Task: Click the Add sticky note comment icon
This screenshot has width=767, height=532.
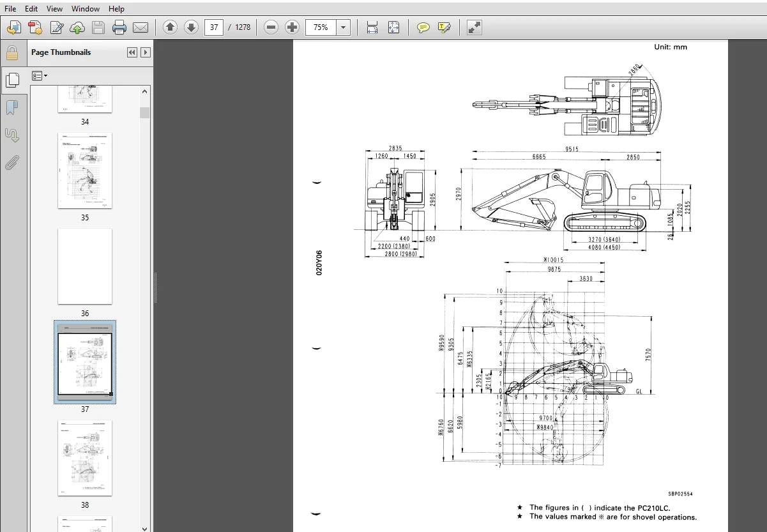Action: [x=423, y=27]
